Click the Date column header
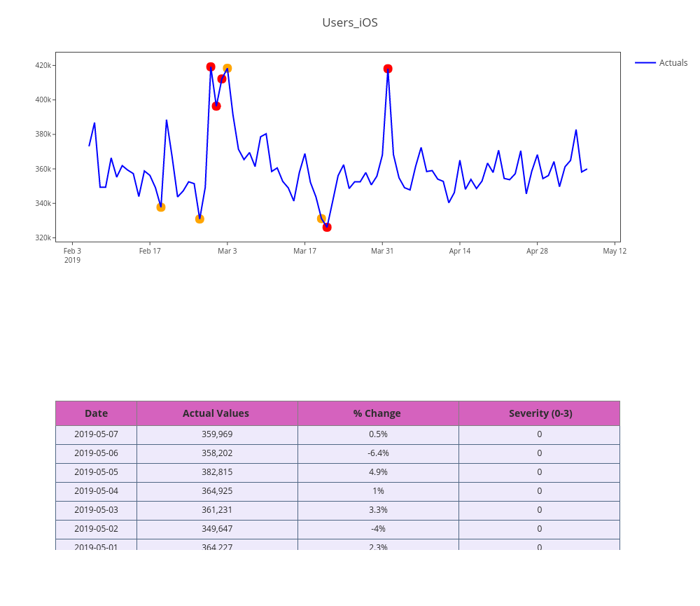This screenshot has height=606, width=700. [96, 413]
